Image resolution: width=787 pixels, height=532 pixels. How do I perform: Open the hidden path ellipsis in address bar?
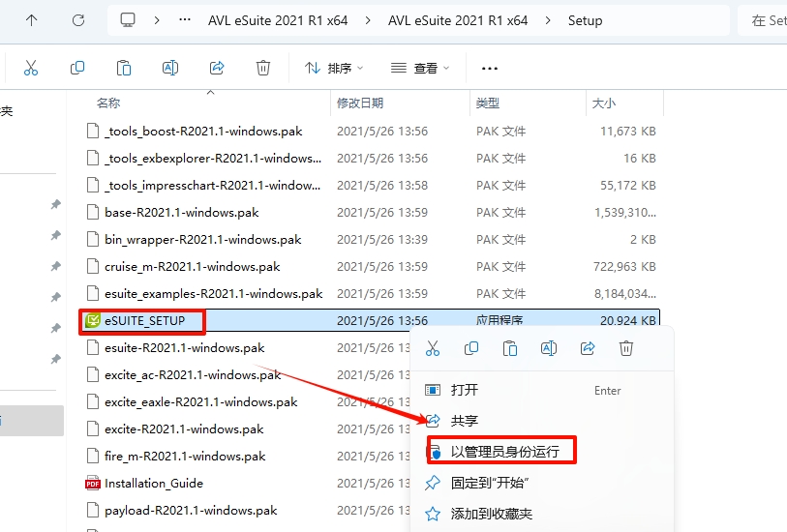coord(185,20)
